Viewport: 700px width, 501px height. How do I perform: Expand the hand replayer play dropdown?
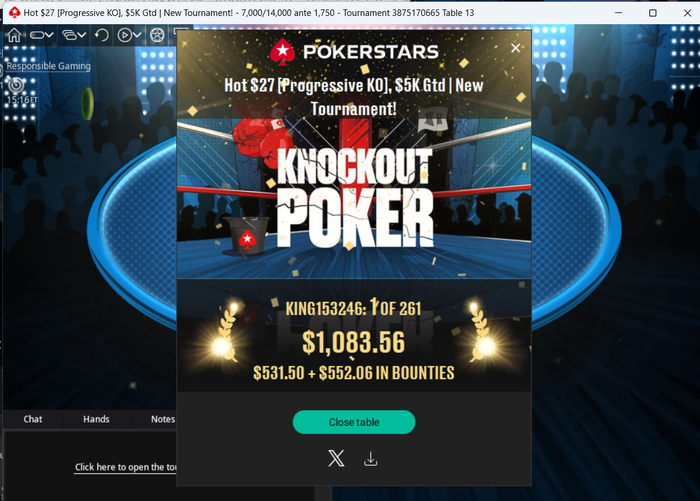point(129,35)
